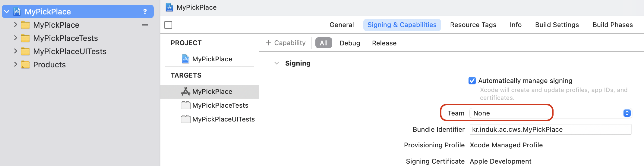Toggle the targets list sidebar icon
The image size is (644, 166).
[x=168, y=25]
